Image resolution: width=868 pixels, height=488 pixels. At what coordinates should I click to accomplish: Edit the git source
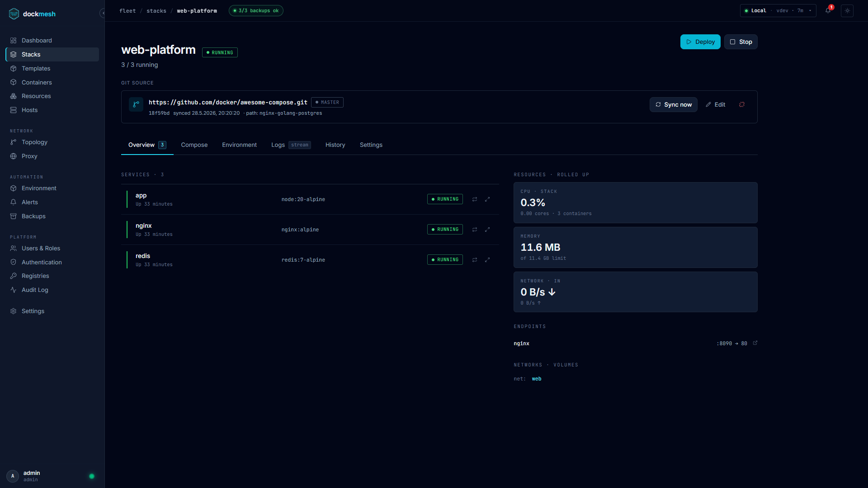point(715,104)
